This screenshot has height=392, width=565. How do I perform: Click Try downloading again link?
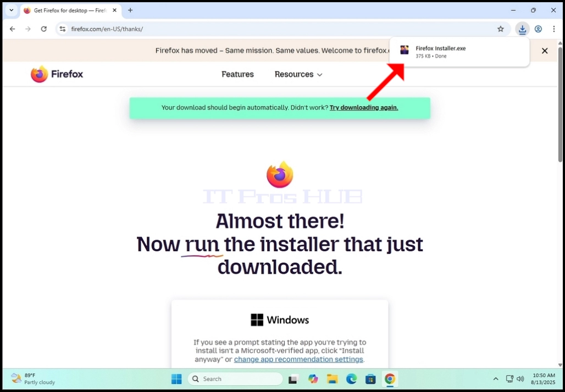tap(364, 107)
